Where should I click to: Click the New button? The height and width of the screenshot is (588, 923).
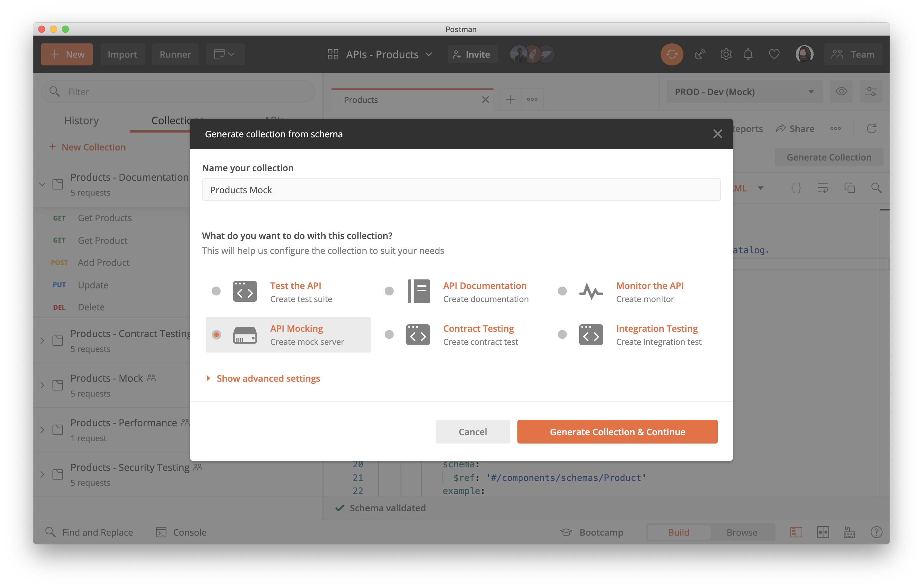(x=67, y=54)
